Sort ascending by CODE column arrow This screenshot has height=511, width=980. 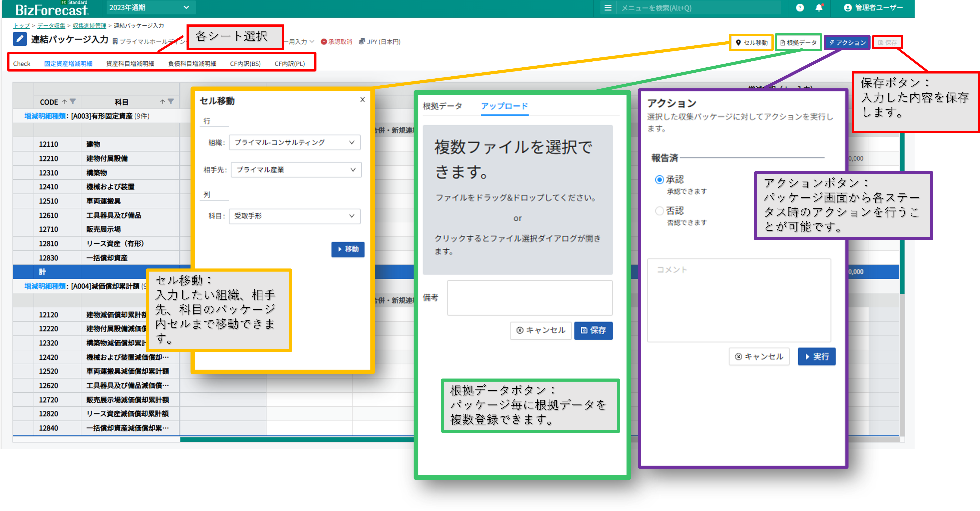pos(64,101)
